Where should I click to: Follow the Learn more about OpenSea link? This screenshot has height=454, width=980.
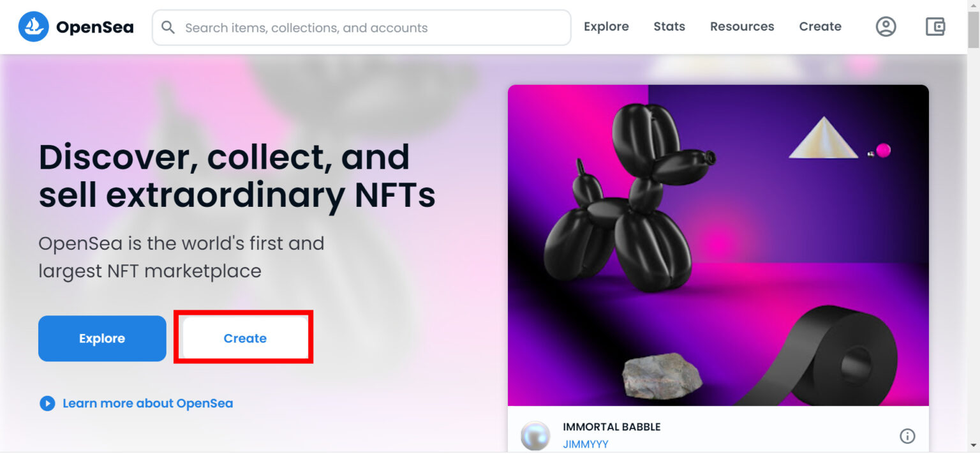coord(147,404)
